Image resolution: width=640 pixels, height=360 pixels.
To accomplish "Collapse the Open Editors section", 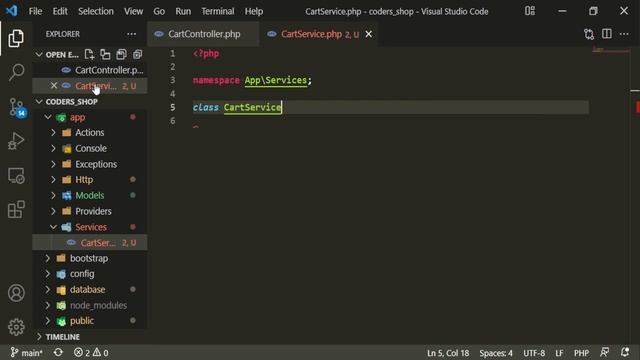I will coord(39,54).
